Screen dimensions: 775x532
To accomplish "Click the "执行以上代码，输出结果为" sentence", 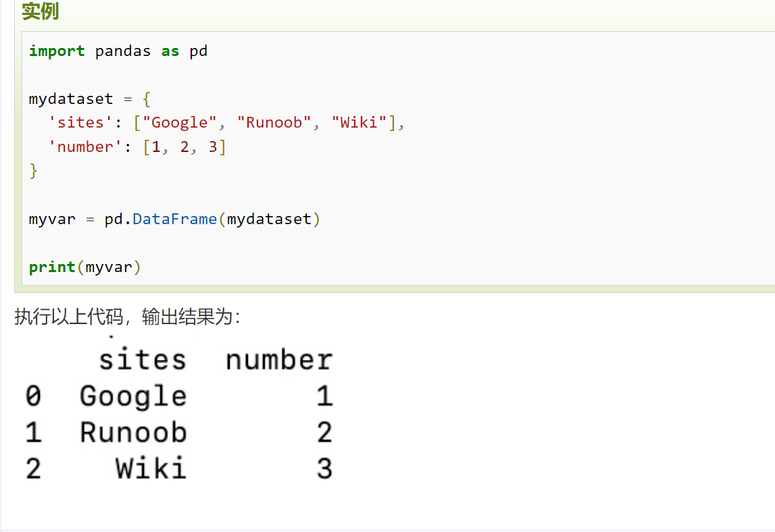I will pyautogui.click(x=127, y=317).
